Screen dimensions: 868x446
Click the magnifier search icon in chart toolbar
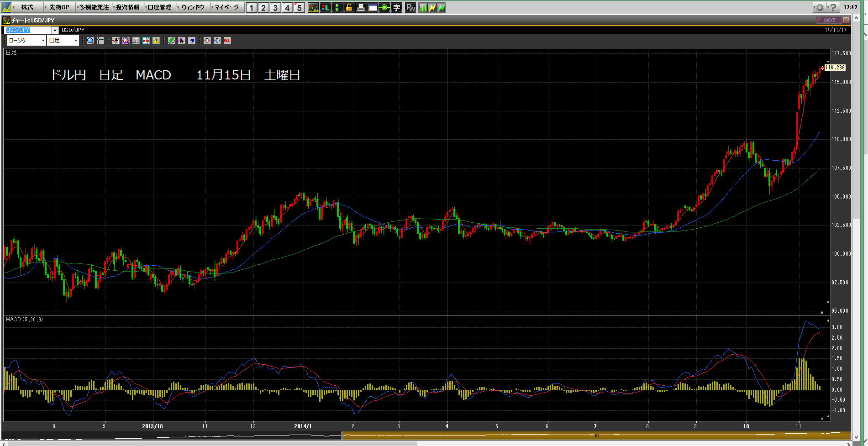(90, 41)
